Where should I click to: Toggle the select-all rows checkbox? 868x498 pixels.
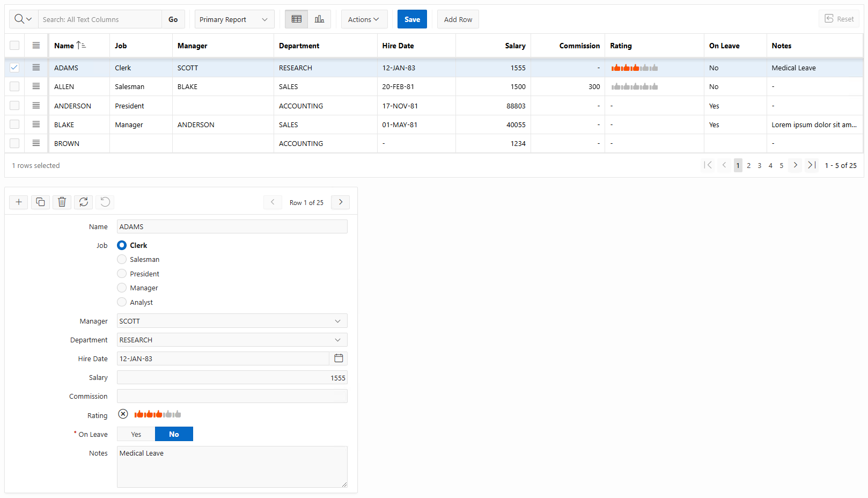(14, 46)
